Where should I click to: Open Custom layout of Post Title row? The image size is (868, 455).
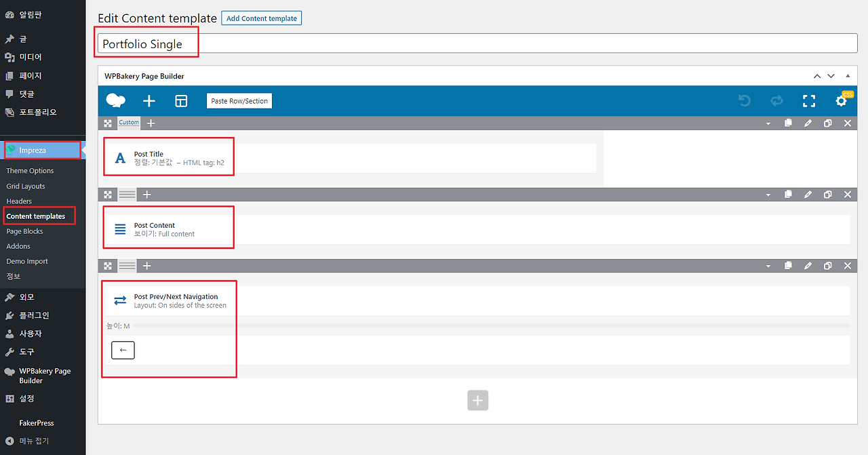coord(129,123)
